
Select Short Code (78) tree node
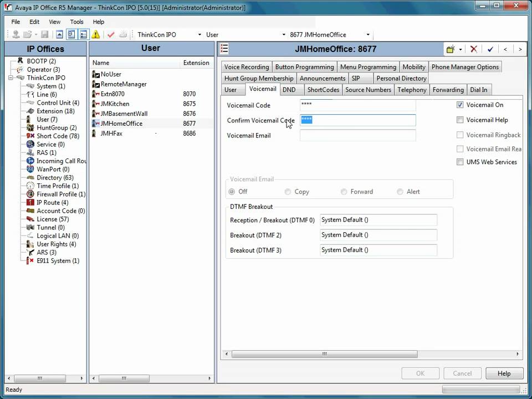tap(58, 136)
